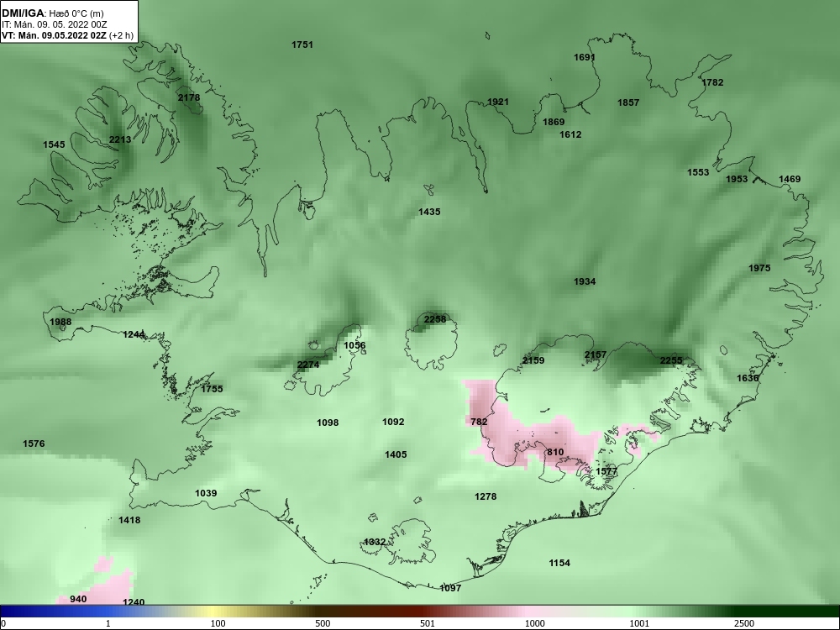Select the 1056 value

[354, 345]
